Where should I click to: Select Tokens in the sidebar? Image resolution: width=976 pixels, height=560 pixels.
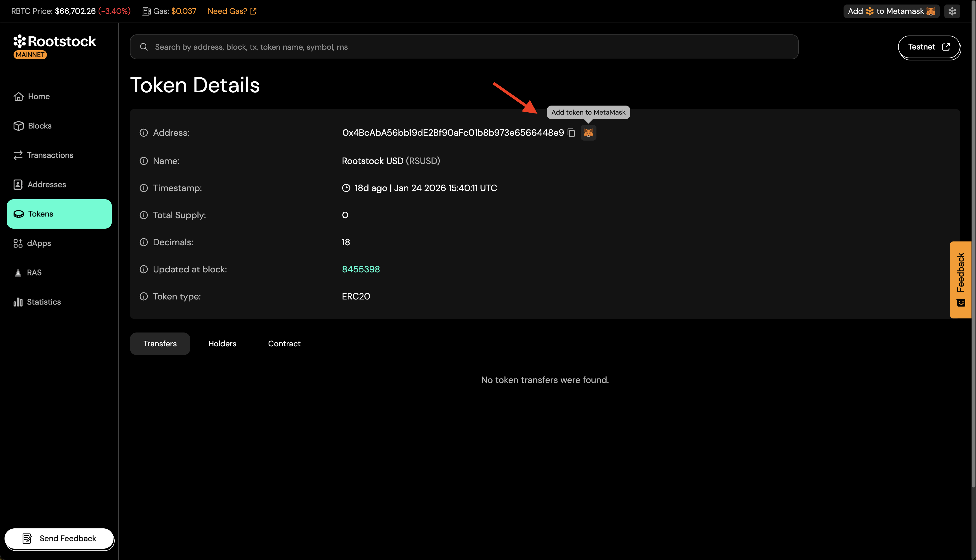(40, 214)
